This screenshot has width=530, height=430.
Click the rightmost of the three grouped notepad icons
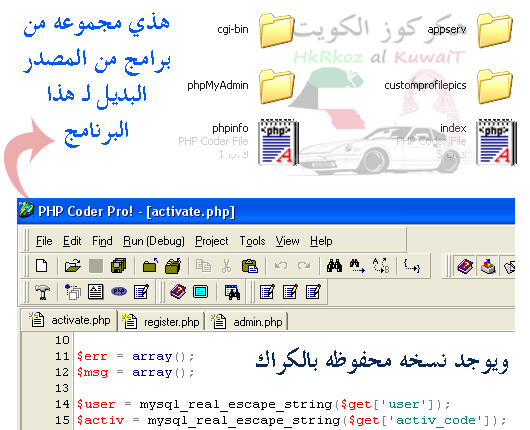click(314, 292)
